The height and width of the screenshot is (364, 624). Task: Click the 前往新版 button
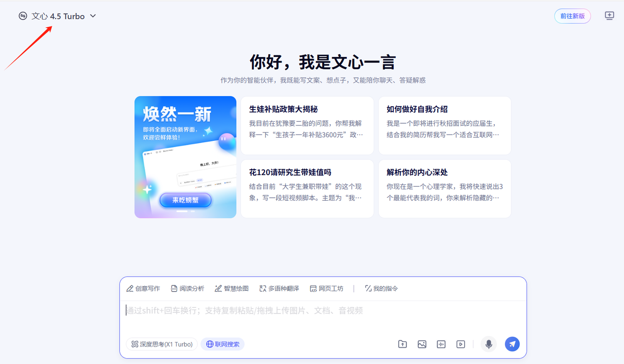click(572, 16)
